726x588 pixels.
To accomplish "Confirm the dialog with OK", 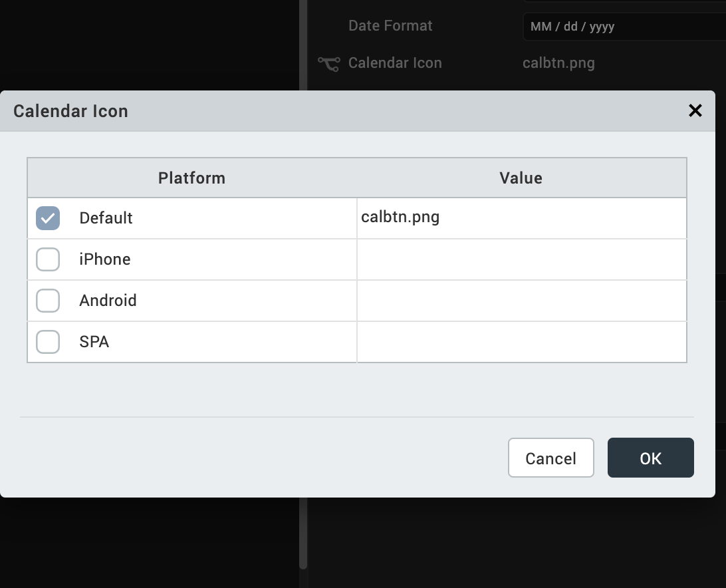I will pyautogui.click(x=650, y=458).
